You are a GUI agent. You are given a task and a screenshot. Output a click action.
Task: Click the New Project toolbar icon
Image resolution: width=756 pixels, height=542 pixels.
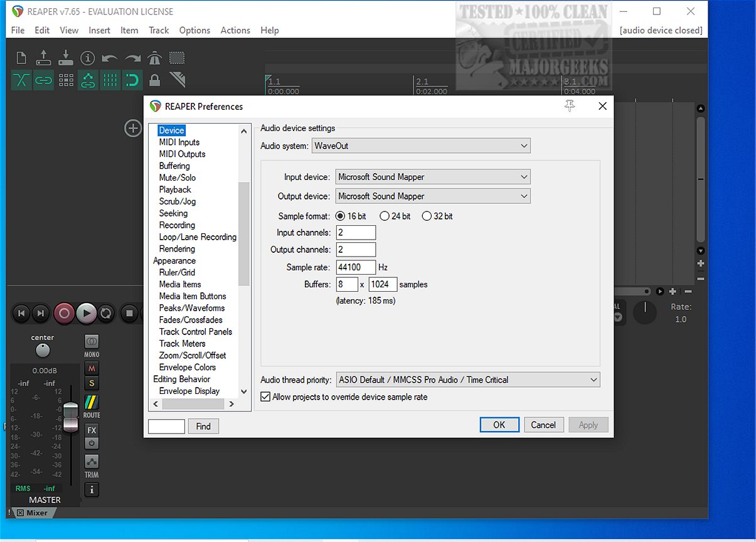21,58
